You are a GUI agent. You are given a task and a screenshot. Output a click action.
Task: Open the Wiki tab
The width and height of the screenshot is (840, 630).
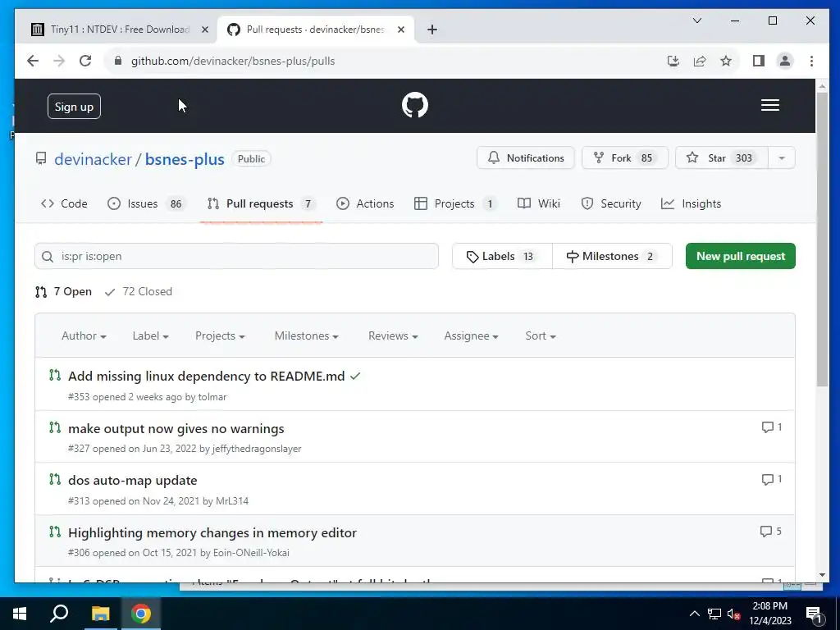(x=539, y=204)
